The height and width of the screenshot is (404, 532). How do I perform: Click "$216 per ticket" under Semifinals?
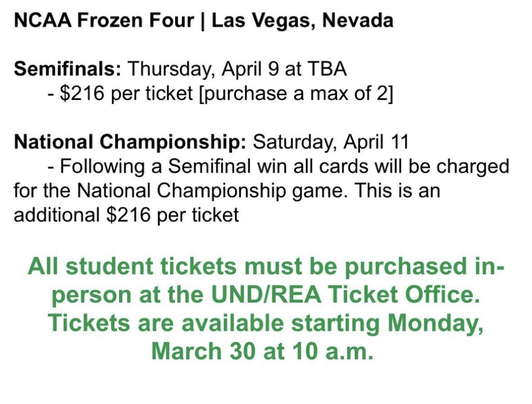pos(120,93)
